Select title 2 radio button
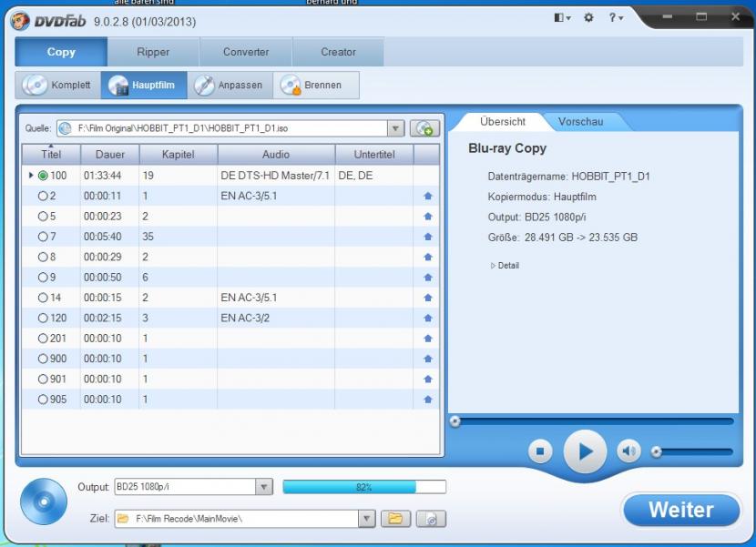This screenshot has width=756, height=547. point(43,197)
